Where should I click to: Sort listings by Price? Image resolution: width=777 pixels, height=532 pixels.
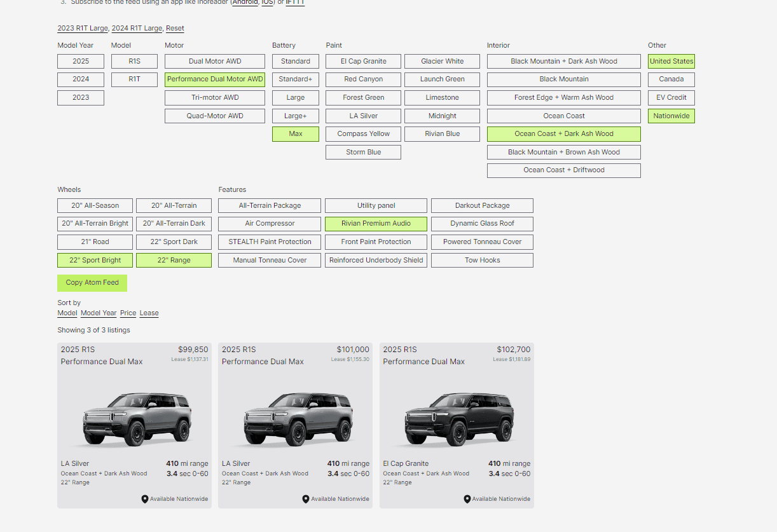tap(128, 313)
